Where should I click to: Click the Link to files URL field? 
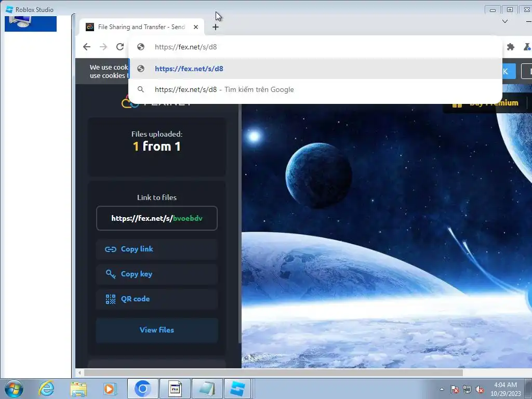coord(157,218)
